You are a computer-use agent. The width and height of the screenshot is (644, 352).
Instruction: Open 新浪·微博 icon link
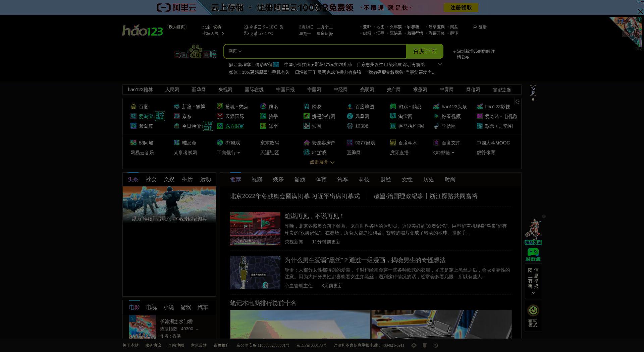point(177,107)
